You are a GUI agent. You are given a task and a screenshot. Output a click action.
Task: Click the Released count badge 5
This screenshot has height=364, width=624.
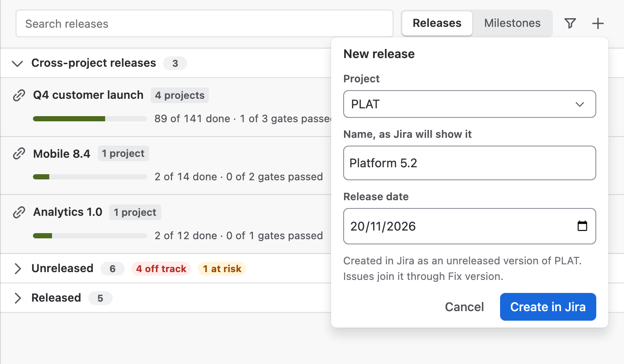[101, 298]
